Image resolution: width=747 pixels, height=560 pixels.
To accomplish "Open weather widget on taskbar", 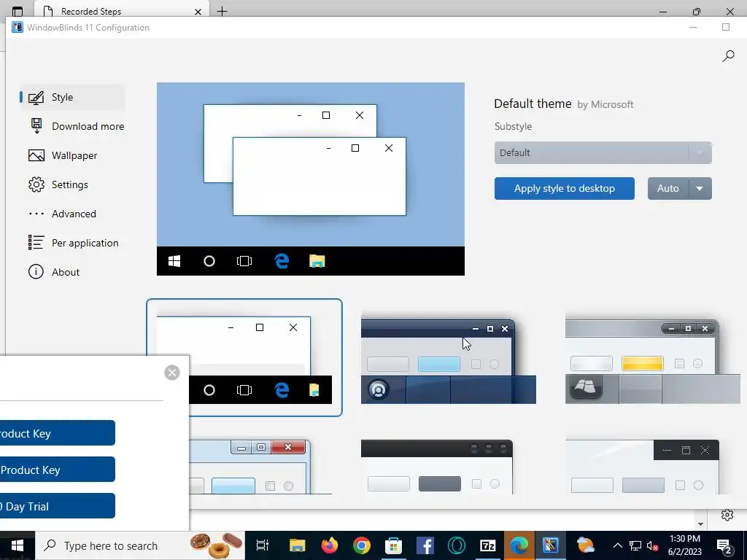I will (586, 545).
